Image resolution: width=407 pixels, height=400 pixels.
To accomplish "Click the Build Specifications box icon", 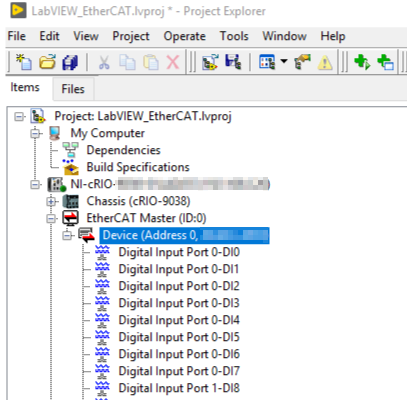I will [71, 167].
